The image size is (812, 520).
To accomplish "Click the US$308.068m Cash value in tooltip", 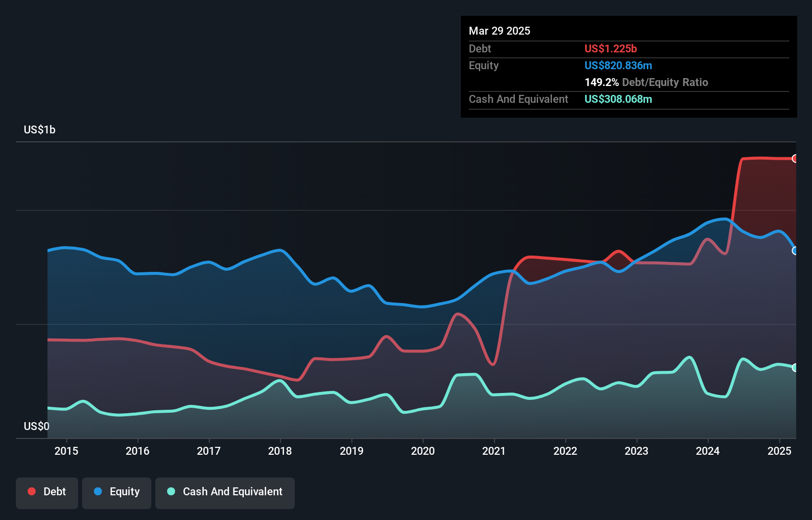I will click(618, 99).
